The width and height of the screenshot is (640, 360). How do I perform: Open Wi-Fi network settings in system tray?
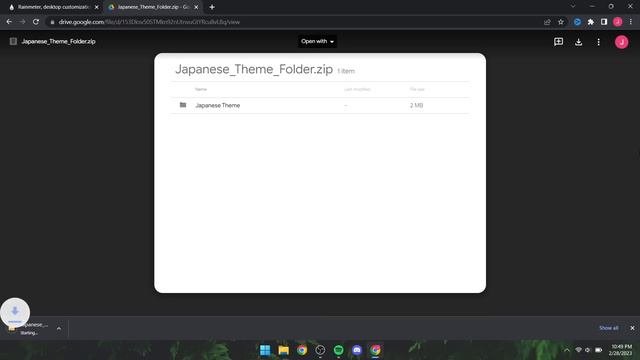coord(578,350)
